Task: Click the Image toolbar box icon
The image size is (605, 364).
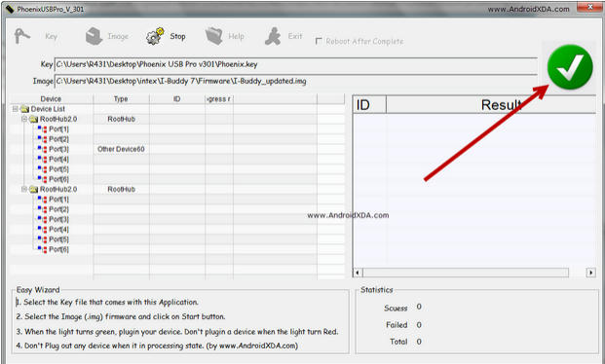Action: pyautogui.click(x=94, y=37)
